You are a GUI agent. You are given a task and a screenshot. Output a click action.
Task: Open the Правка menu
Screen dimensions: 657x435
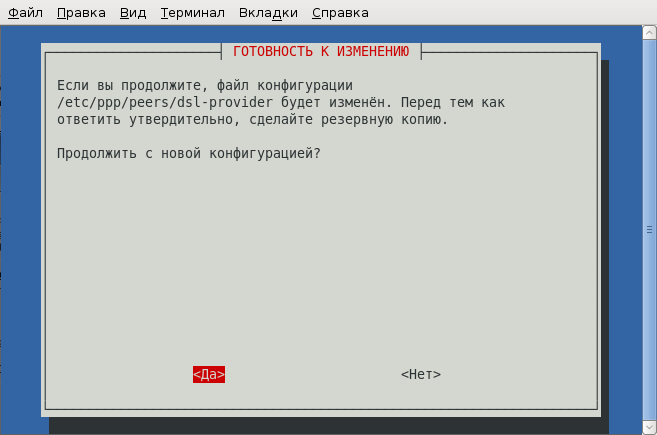(x=81, y=13)
